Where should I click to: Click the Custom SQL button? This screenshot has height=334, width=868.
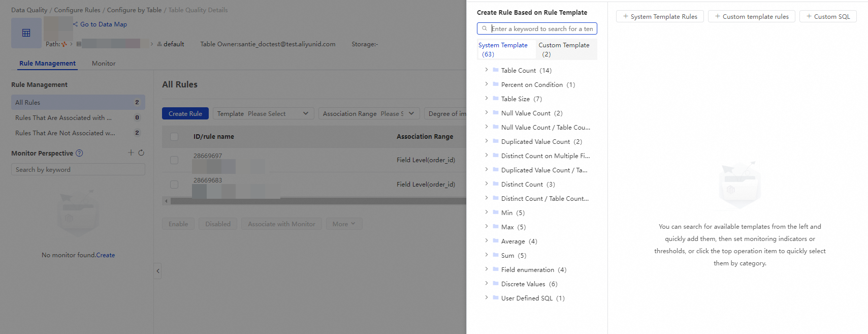pyautogui.click(x=828, y=16)
